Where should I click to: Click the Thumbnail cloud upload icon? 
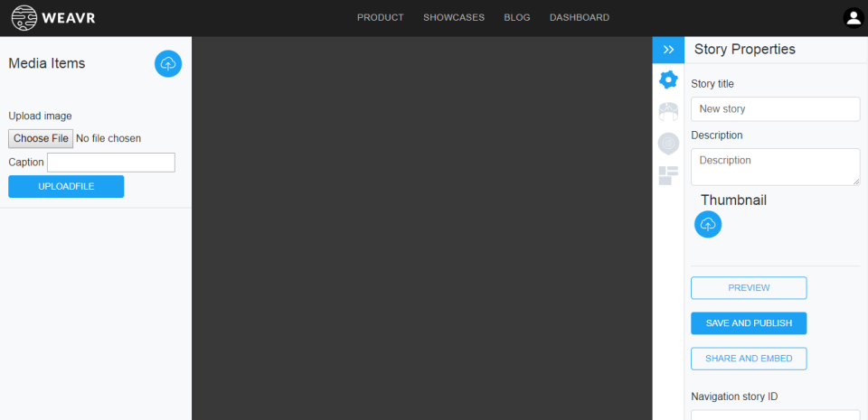tap(708, 224)
